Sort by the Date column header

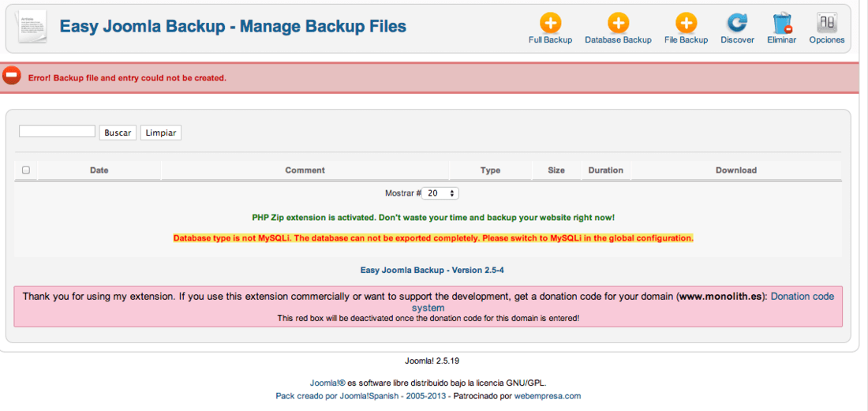coord(99,170)
